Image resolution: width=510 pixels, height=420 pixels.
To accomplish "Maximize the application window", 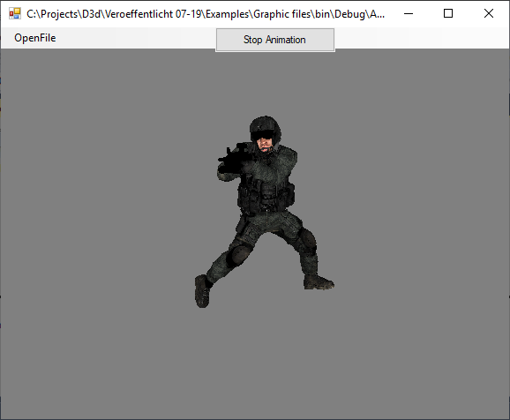I will click(448, 13).
